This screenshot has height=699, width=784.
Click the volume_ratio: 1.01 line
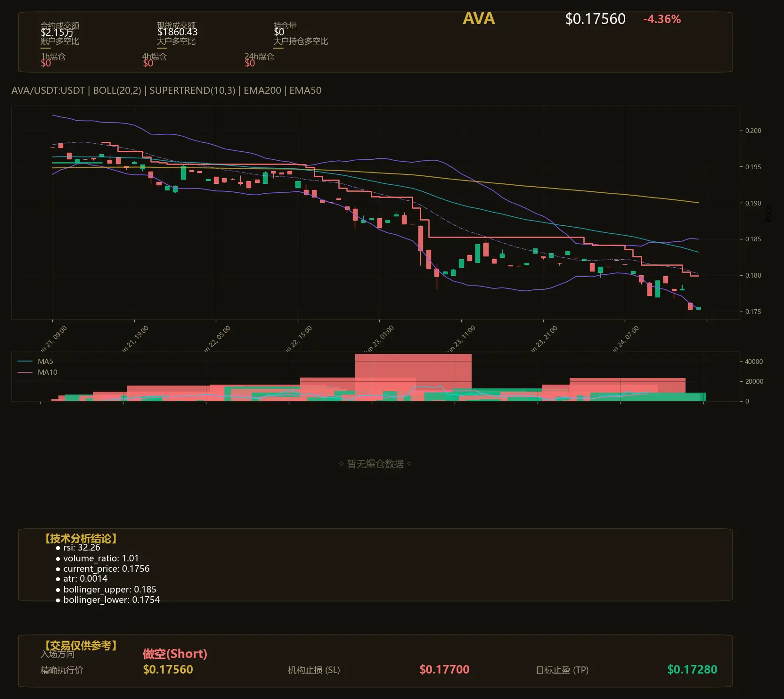pos(101,558)
